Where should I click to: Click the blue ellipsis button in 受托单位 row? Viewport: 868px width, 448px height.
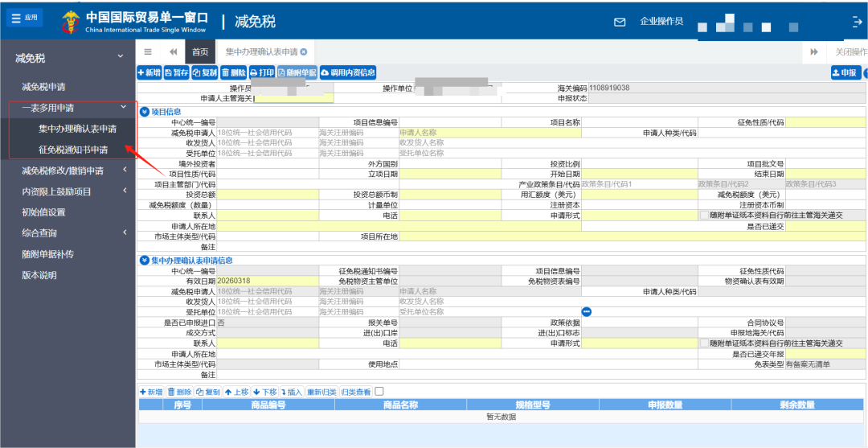pos(586,311)
